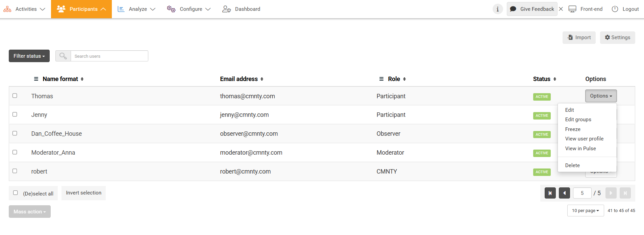The height and width of the screenshot is (235, 644).
Task: Toggle the (De)select all checkbox
Action: pos(16,193)
